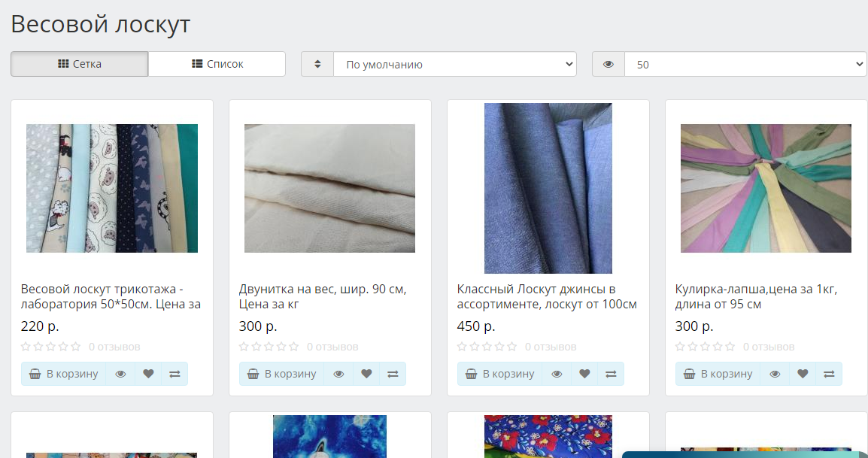The image size is (868, 458).
Task: Add Весовой лоскут трикотажа to cart
Action: 64,374
